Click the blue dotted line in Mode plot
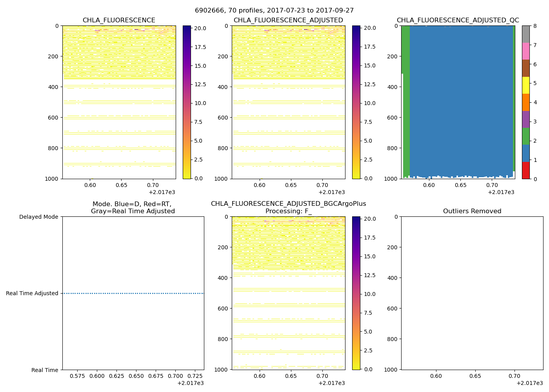 [133, 293]
